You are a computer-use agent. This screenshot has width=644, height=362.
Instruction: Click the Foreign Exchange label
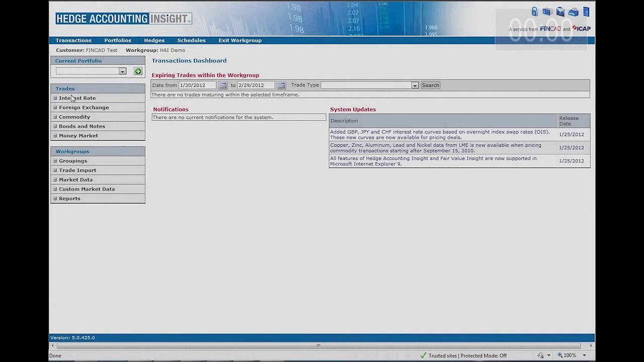[x=84, y=108]
